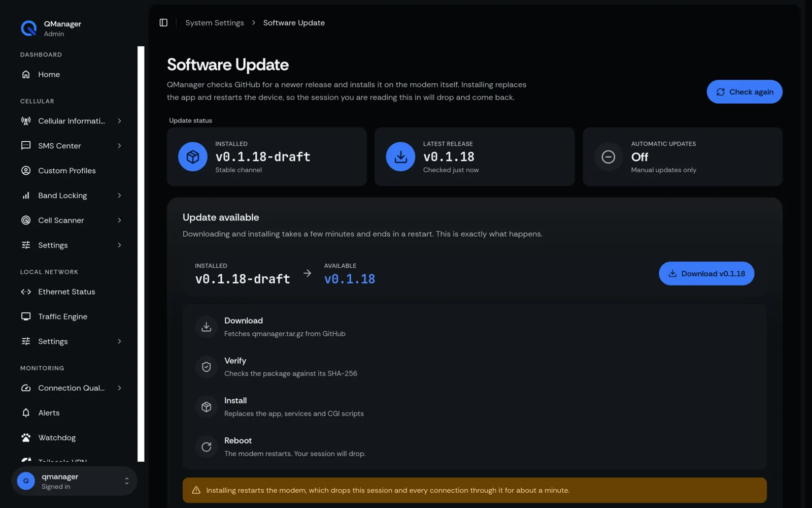Click the Automatic Updates off icon
This screenshot has height=508, width=812.
(608, 157)
